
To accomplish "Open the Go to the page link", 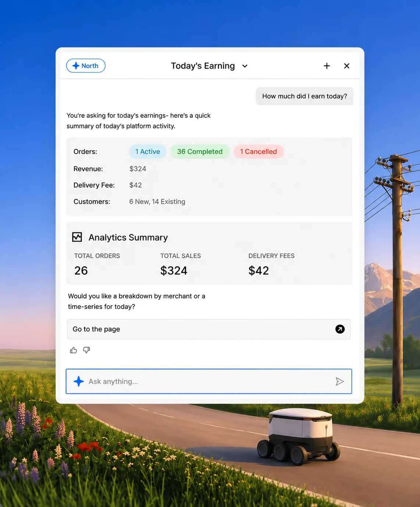I will [x=209, y=329].
